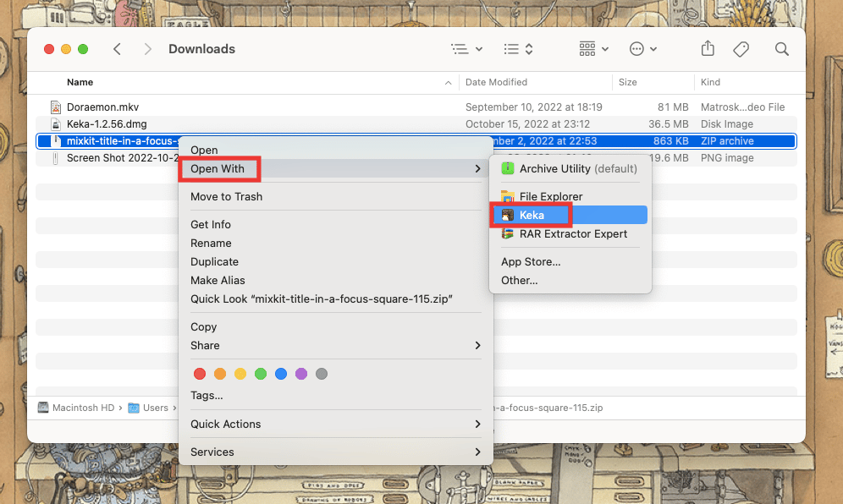Sort files by the Name column header
This screenshot has height=504, width=843.
pyautogui.click(x=80, y=82)
